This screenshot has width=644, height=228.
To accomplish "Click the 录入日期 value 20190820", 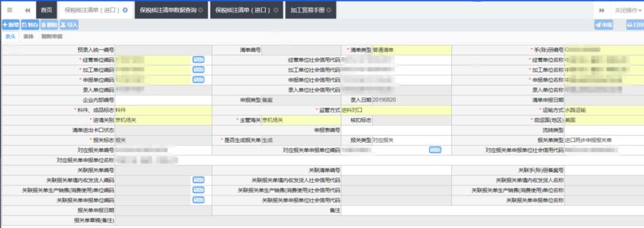I will (384, 100).
